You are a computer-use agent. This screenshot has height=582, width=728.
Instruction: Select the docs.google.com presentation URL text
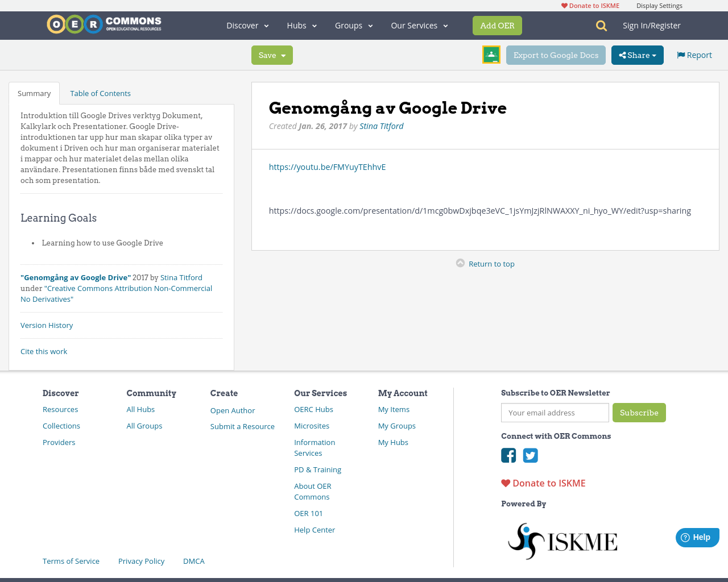pos(480,210)
